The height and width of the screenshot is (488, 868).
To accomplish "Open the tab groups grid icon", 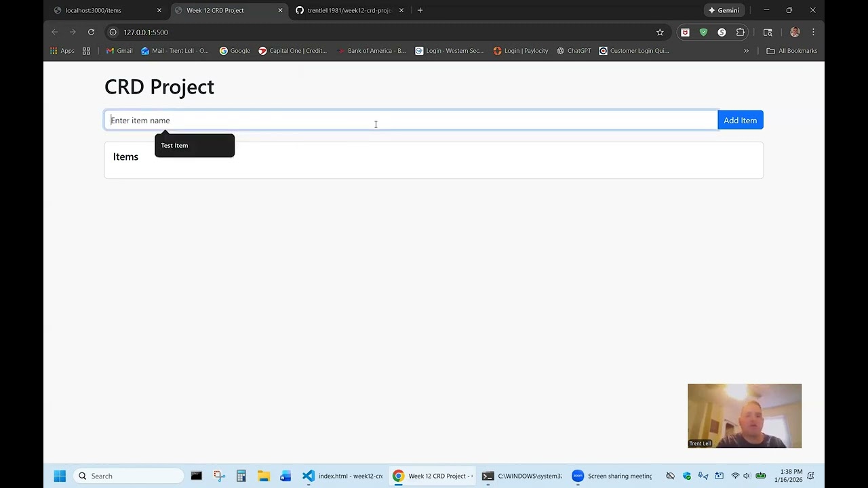I will (86, 51).
